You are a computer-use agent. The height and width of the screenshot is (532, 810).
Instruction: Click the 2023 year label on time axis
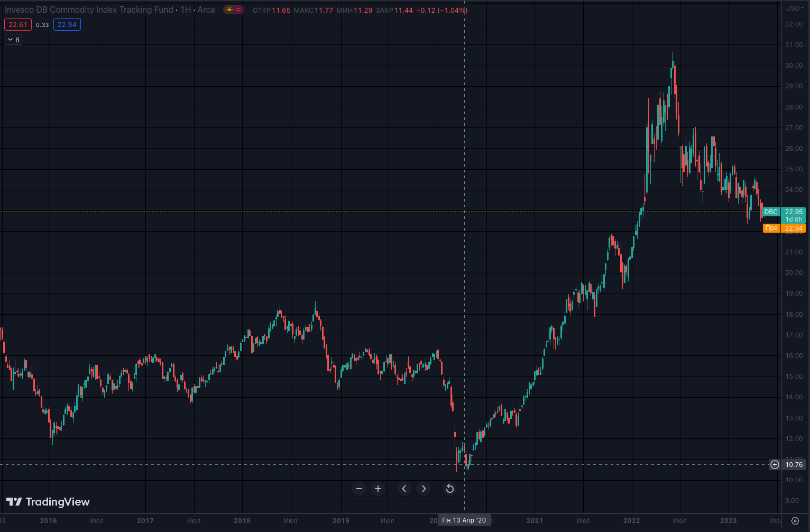(728, 520)
